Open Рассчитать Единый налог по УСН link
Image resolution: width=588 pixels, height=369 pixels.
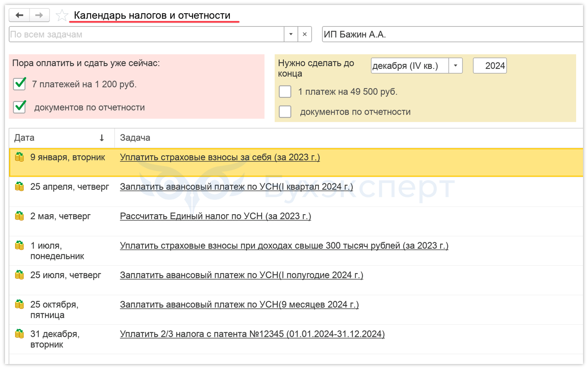(x=215, y=216)
